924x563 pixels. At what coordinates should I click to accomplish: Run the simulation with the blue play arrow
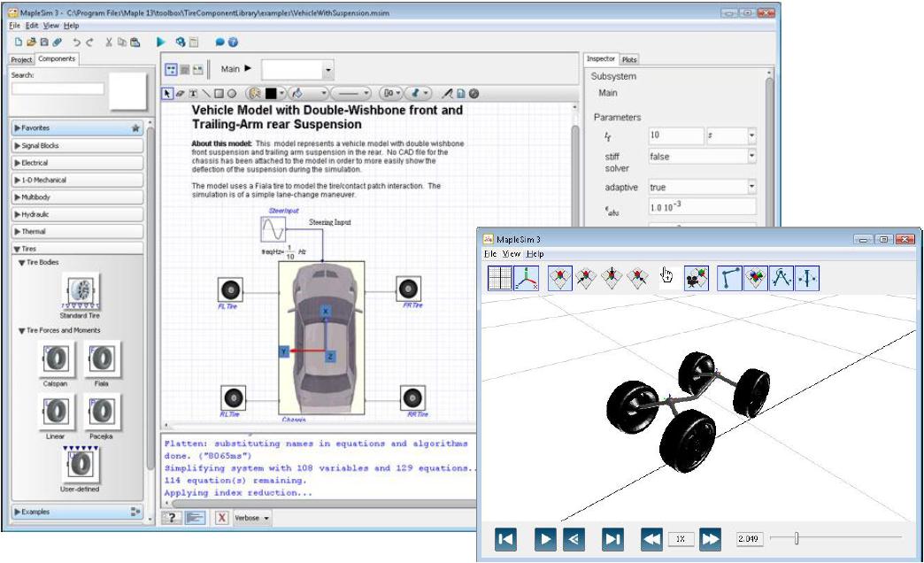161,42
